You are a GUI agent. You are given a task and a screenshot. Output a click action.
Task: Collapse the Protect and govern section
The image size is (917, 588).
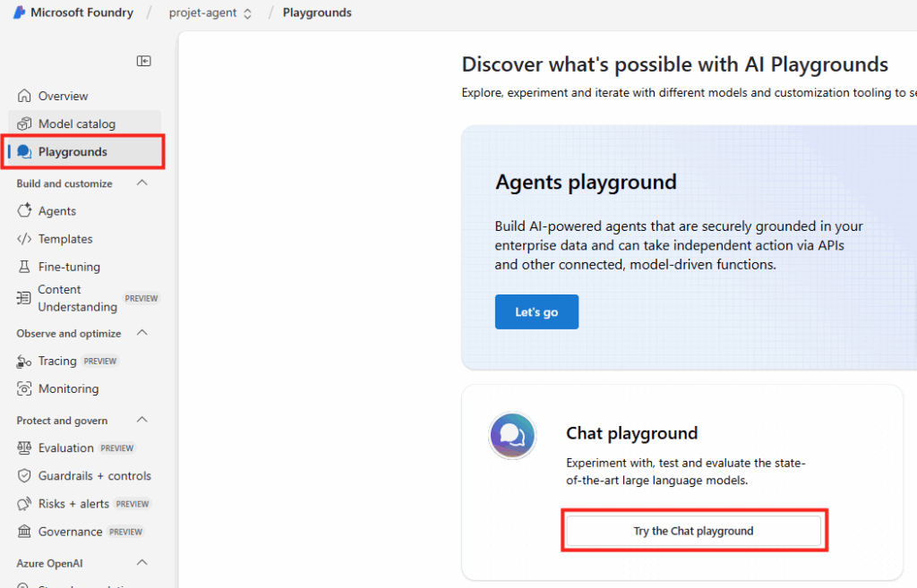pyautogui.click(x=141, y=421)
